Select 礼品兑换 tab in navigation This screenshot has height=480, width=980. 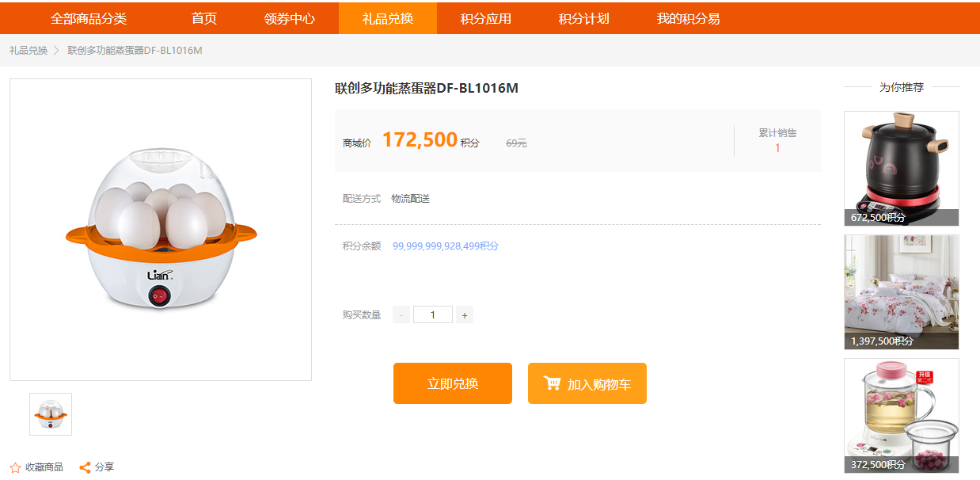pos(388,18)
